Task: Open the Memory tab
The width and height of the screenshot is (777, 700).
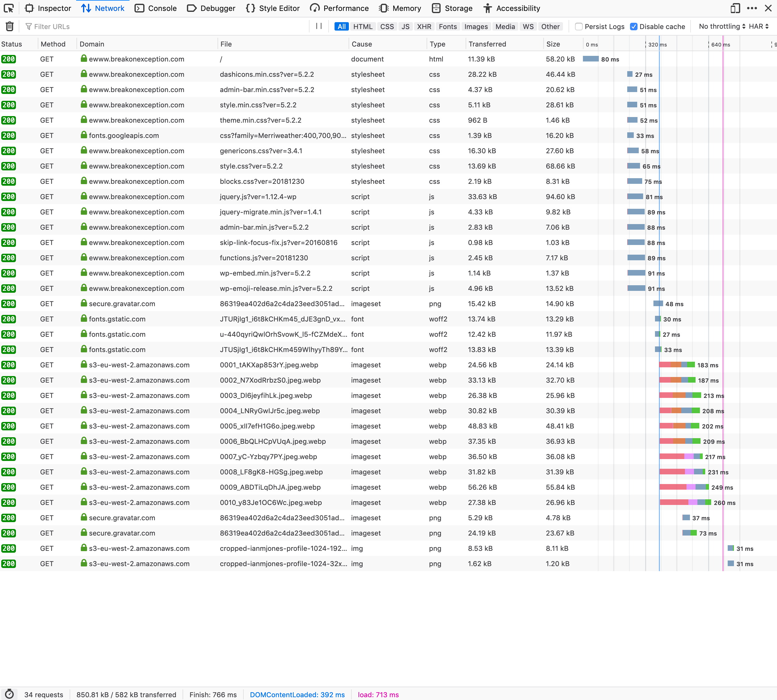Action: (400, 8)
